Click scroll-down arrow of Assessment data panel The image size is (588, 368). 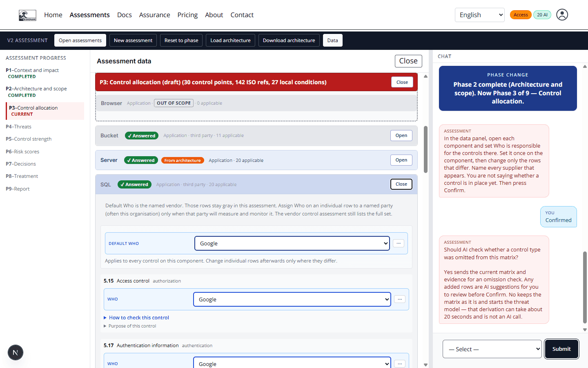[426, 365]
